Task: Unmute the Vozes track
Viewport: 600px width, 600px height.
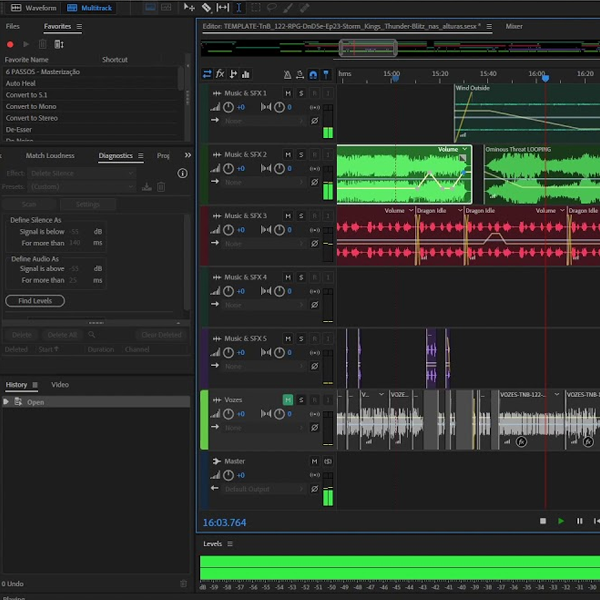Action: pyautogui.click(x=288, y=400)
